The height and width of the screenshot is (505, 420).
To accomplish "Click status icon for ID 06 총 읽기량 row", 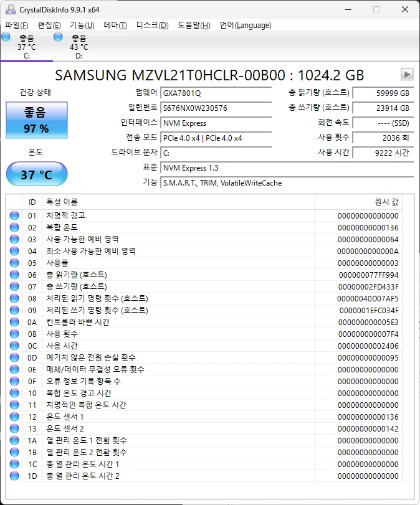I will (14, 275).
